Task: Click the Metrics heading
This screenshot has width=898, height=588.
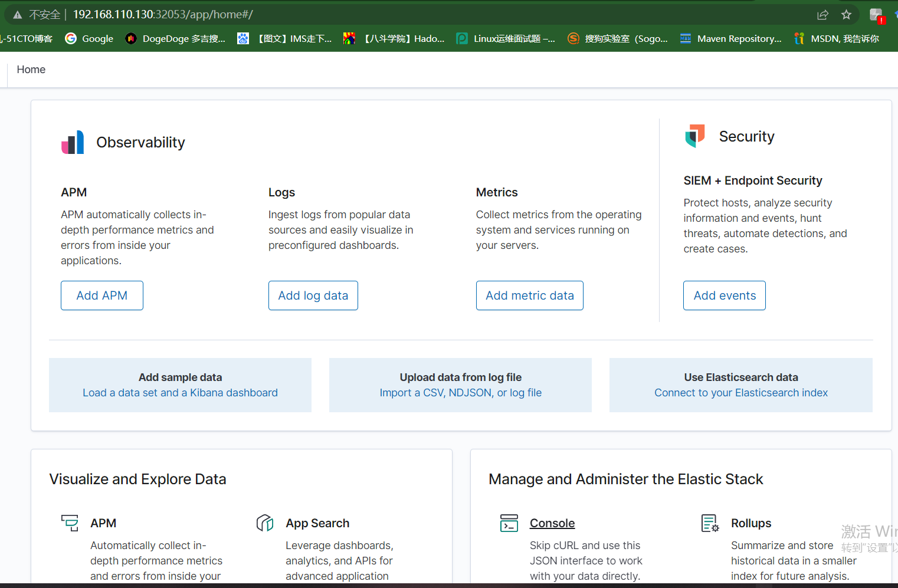Action: [497, 192]
